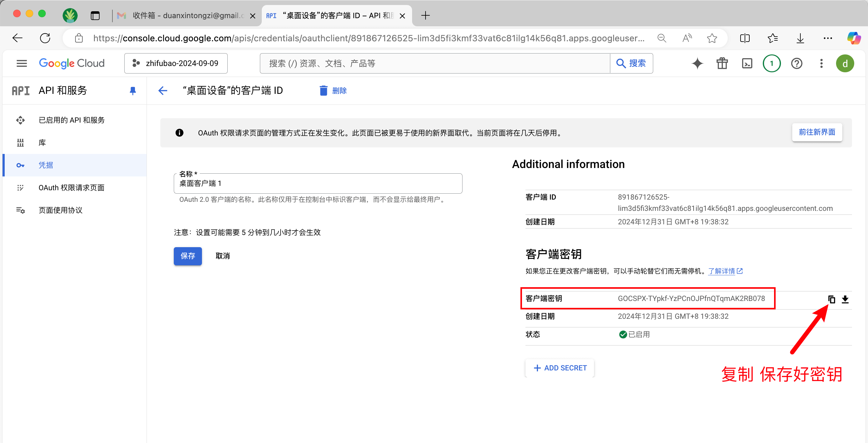
Task: Open the user account avatar menu
Action: [x=845, y=63]
